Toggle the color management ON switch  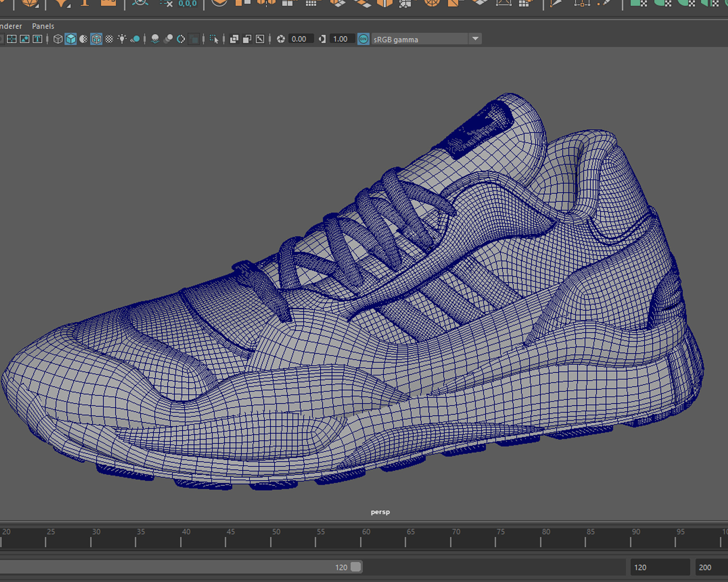click(x=363, y=39)
